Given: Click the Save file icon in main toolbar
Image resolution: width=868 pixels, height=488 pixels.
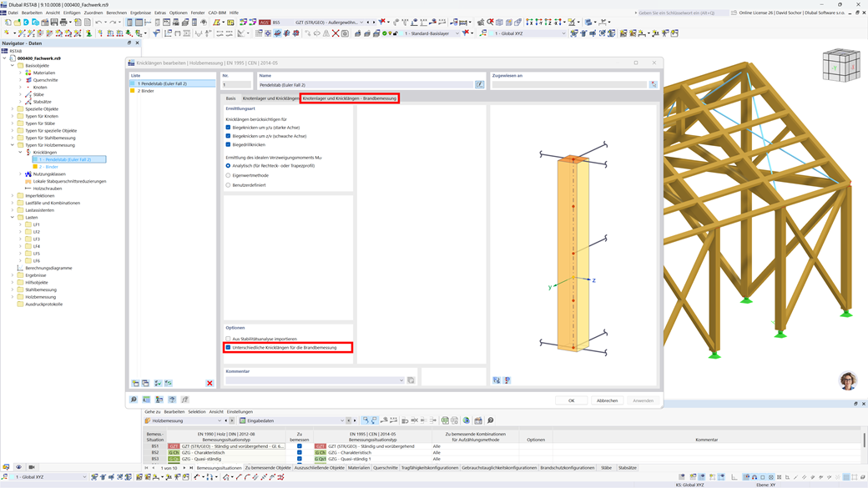Looking at the screenshot, I should tap(54, 23).
